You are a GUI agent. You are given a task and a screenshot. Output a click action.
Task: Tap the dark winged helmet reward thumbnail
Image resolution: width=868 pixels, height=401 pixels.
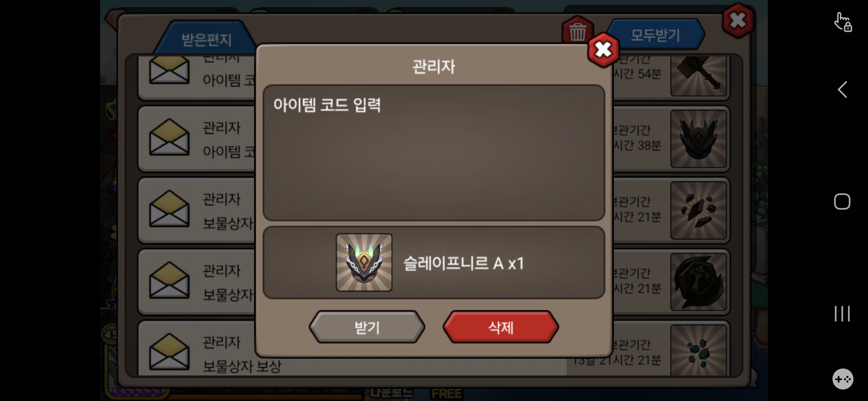point(698,139)
